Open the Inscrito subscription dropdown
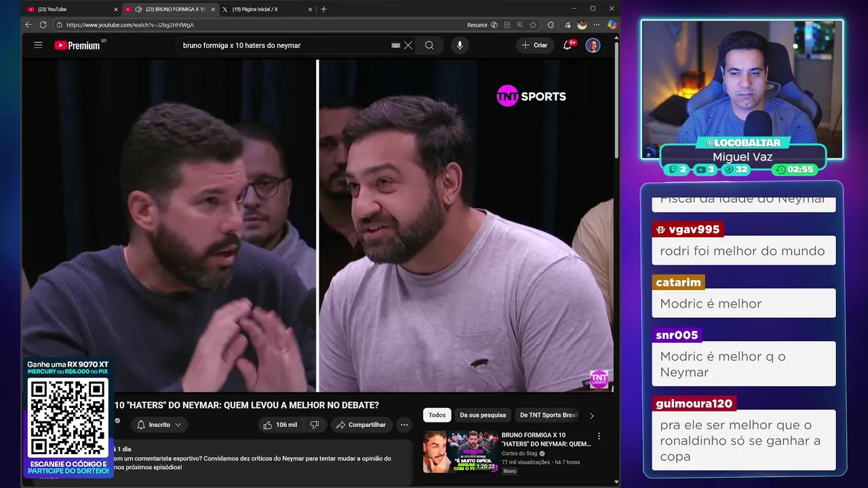This screenshot has height=488, width=868. click(x=159, y=424)
